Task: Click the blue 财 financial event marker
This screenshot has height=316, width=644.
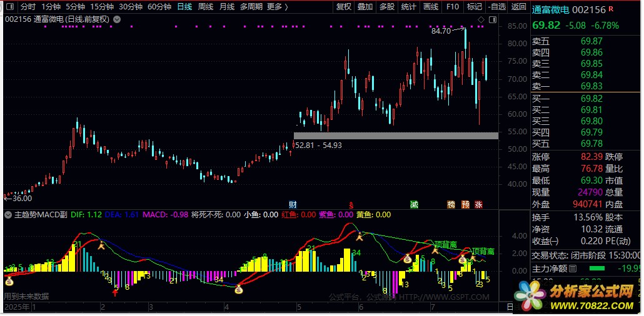Action: [x=293, y=204]
